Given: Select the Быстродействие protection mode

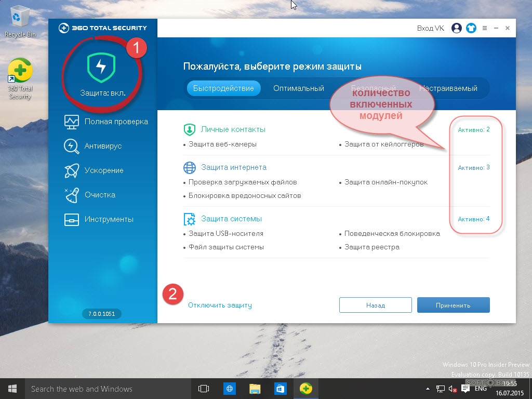Looking at the screenshot, I should (x=223, y=88).
